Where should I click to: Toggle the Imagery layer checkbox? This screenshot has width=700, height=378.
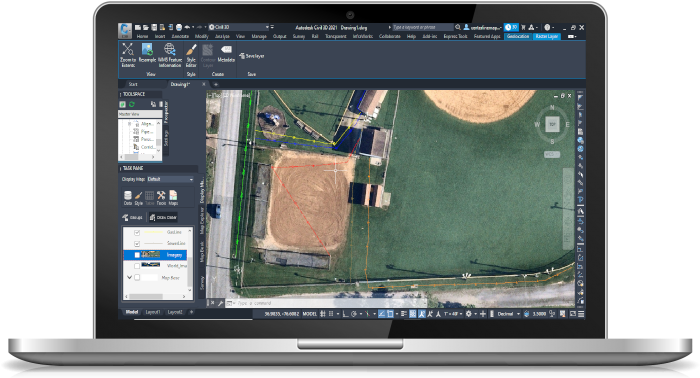pos(137,255)
